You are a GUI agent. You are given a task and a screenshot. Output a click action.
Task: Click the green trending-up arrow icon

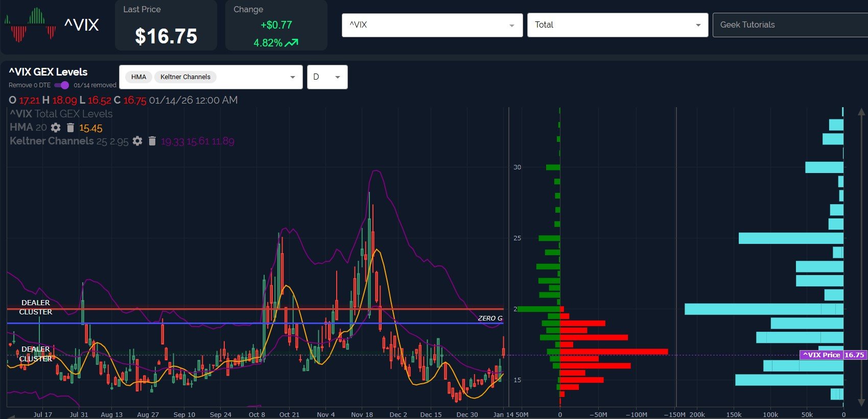point(292,43)
